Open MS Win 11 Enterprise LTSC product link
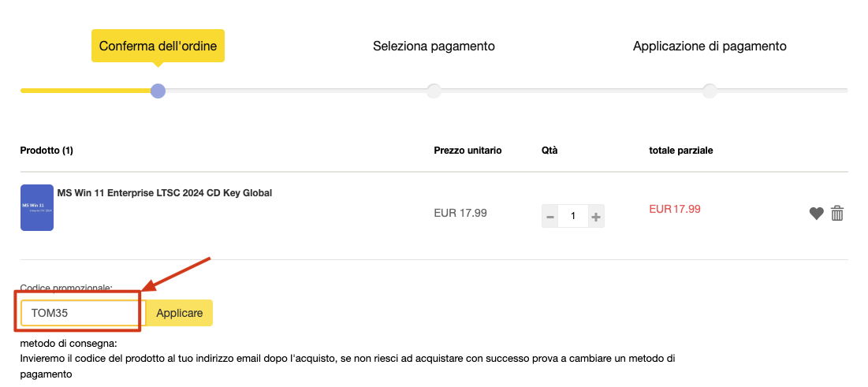The image size is (868, 387). point(164,193)
